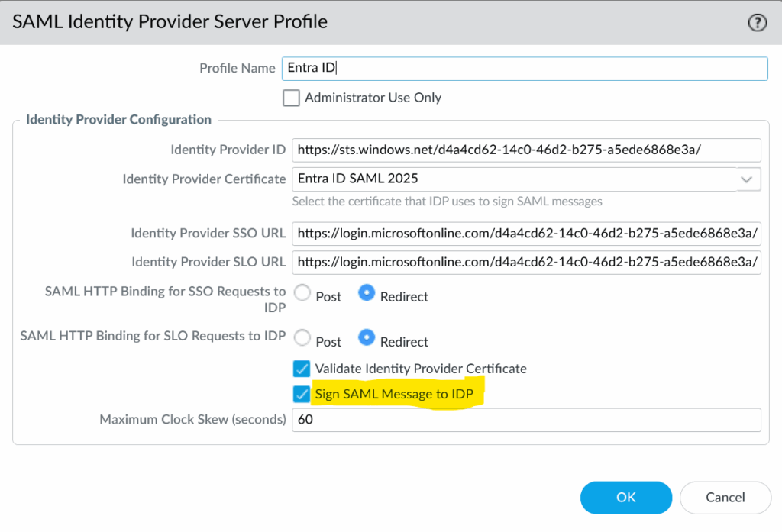This screenshot has width=782, height=532.
Task: Click the Identity Provider SSO URL field
Action: point(526,233)
